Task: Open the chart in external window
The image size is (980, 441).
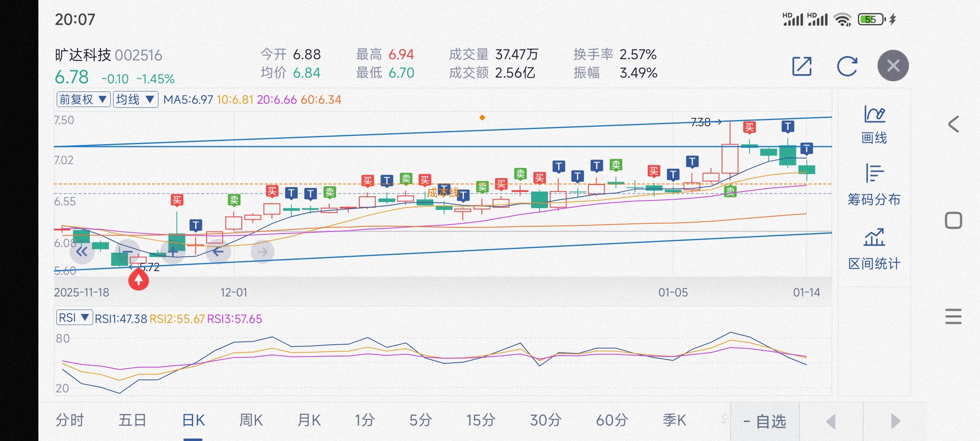Action: 802,66
